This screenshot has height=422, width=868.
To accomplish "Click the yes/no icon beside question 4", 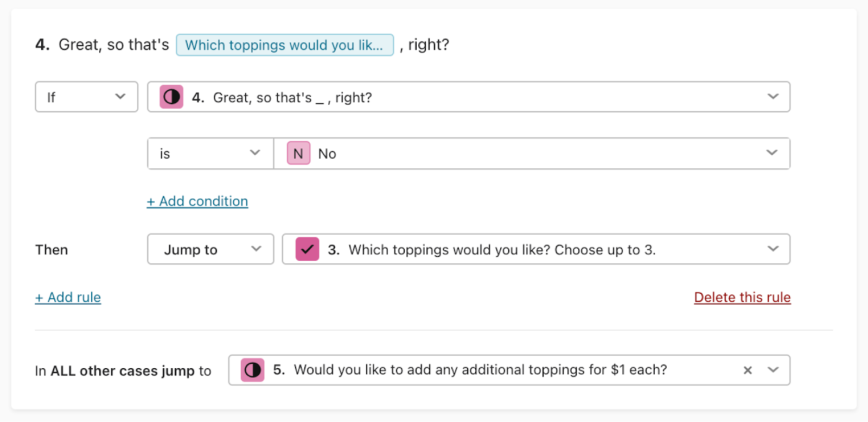I will click(171, 97).
